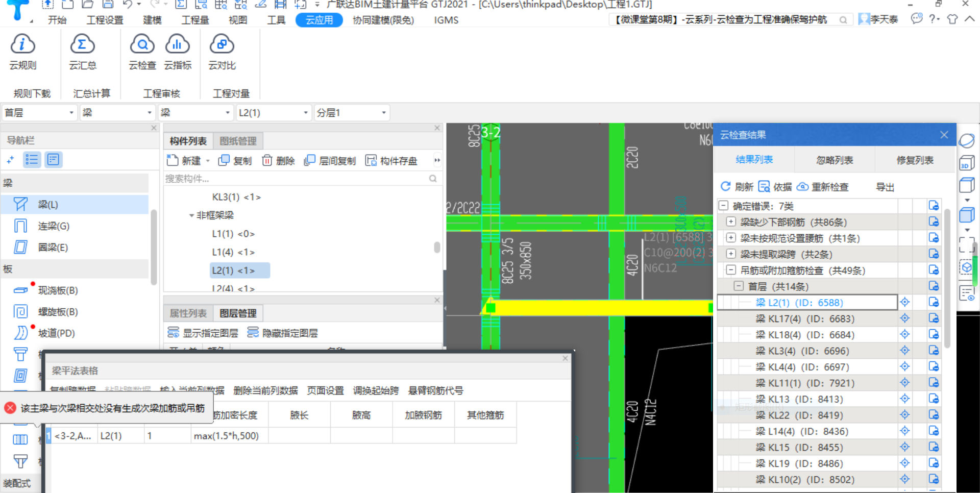Collapse 确定错误: 7类 root node
Screen dimensions: 980x493
[723, 206]
